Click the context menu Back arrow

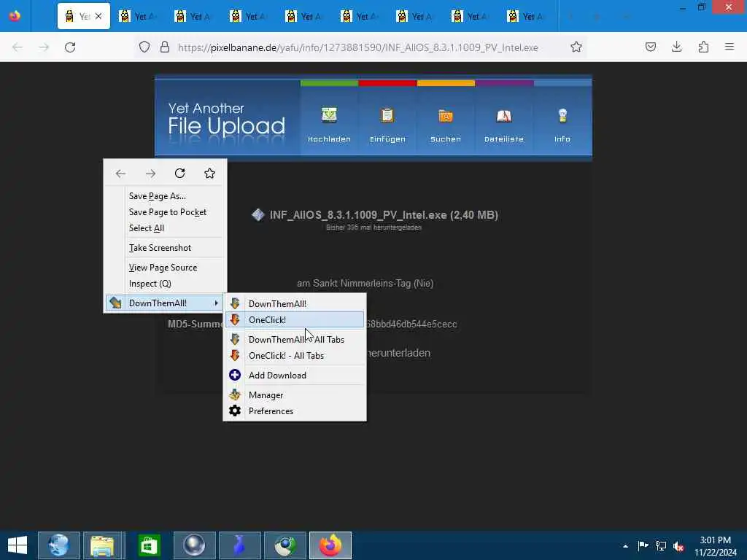(x=120, y=174)
